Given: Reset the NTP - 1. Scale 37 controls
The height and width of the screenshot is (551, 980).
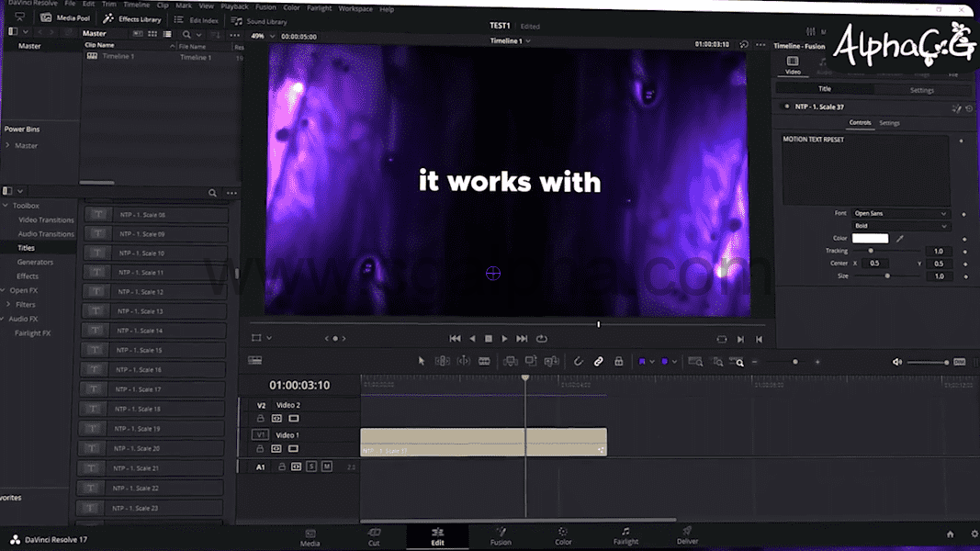Looking at the screenshot, I should [968, 107].
